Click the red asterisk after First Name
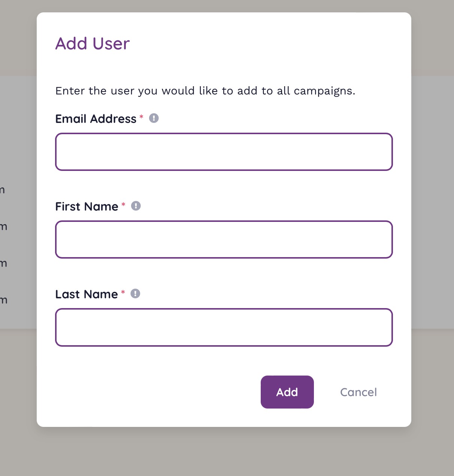Screen dimensions: 454x476 [x=123, y=204]
